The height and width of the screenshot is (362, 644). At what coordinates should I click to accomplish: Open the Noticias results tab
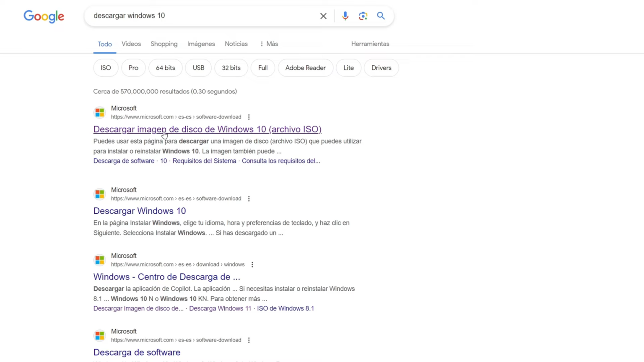click(x=236, y=44)
